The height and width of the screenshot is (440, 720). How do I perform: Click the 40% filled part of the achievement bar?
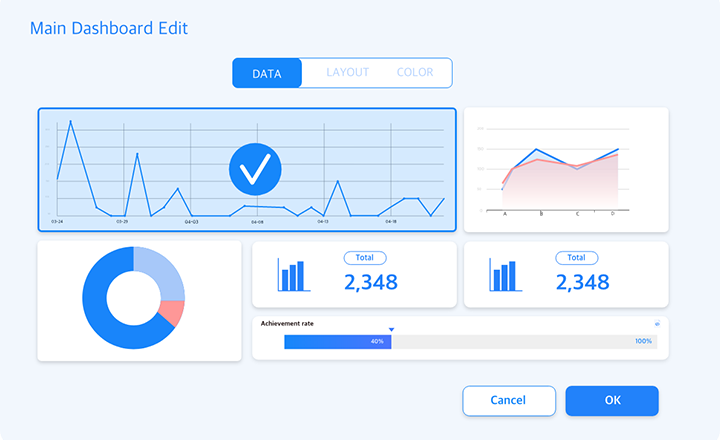click(337, 342)
